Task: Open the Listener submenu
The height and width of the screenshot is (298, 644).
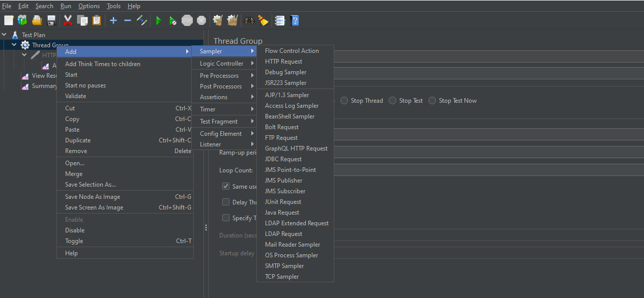Action: pos(224,144)
